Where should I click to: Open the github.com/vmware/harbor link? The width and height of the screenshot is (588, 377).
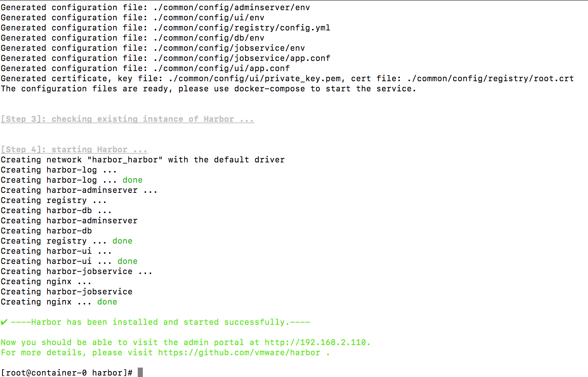tap(239, 352)
